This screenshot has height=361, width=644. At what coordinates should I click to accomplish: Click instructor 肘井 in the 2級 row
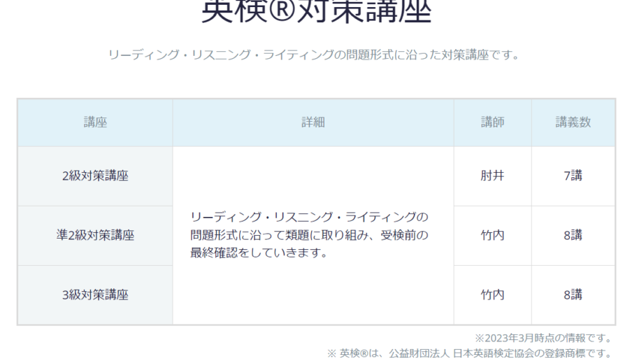click(492, 176)
